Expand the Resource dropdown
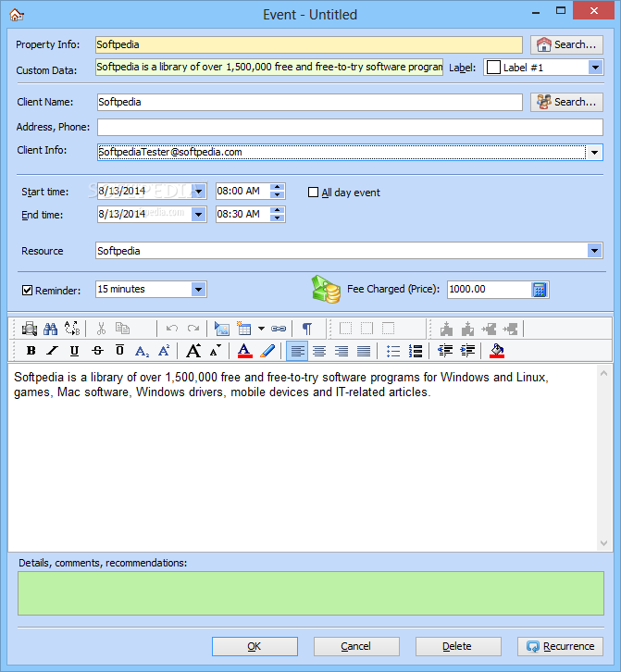The image size is (621, 672). tap(594, 251)
